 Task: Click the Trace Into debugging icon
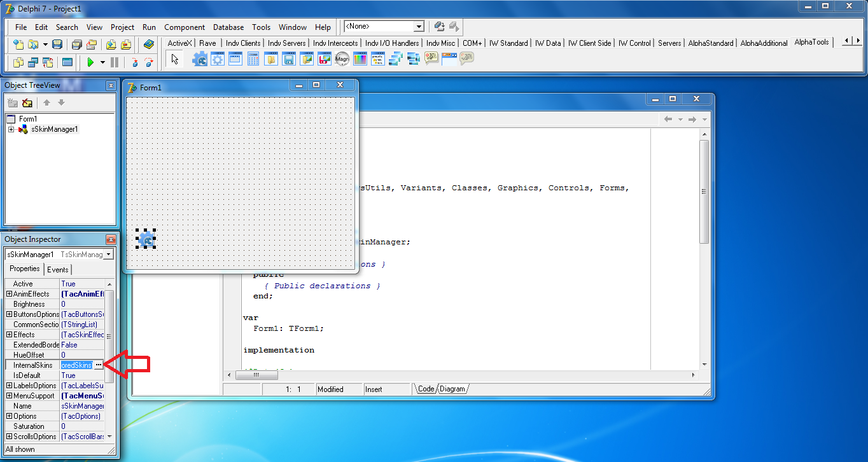[x=135, y=62]
